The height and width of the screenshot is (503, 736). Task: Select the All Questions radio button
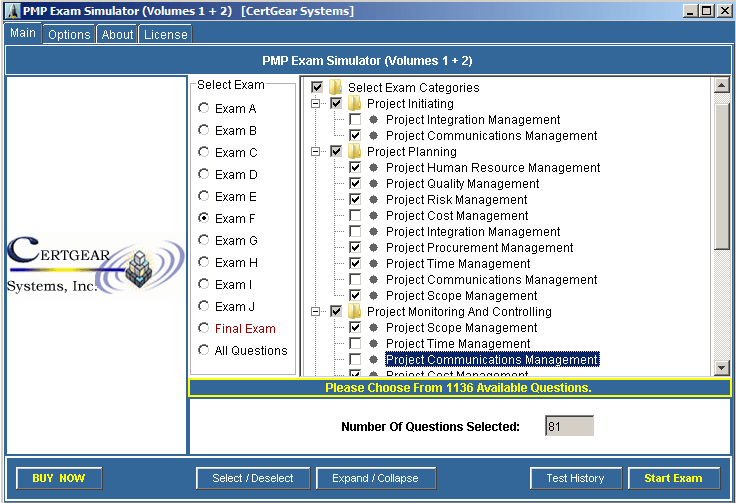click(x=203, y=350)
